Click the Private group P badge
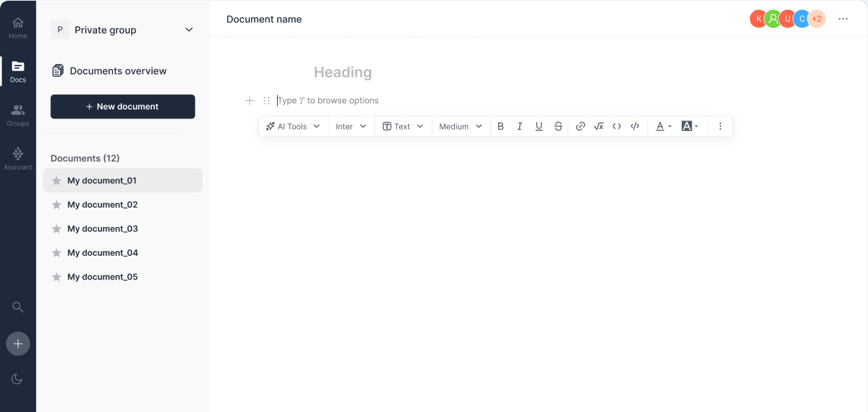868x412 pixels. coord(60,30)
